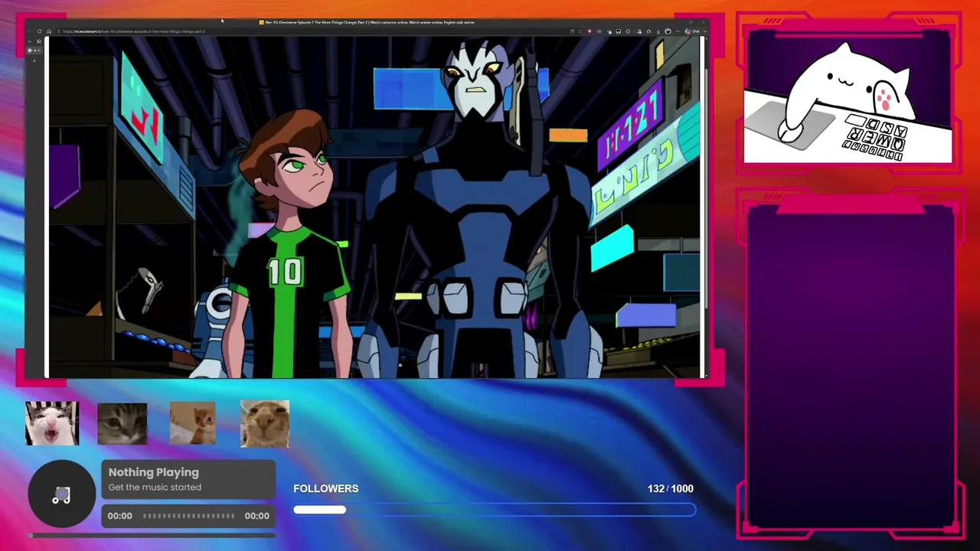The height and width of the screenshot is (551, 980).
Task: Select the tan cat close-up thumbnail
Action: pyautogui.click(x=265, y=423)
